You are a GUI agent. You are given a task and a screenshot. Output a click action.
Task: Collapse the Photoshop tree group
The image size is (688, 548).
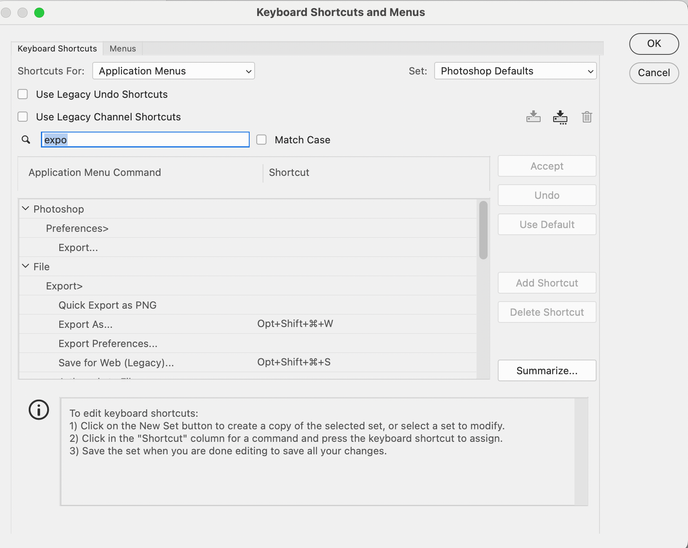click(25, 209)
